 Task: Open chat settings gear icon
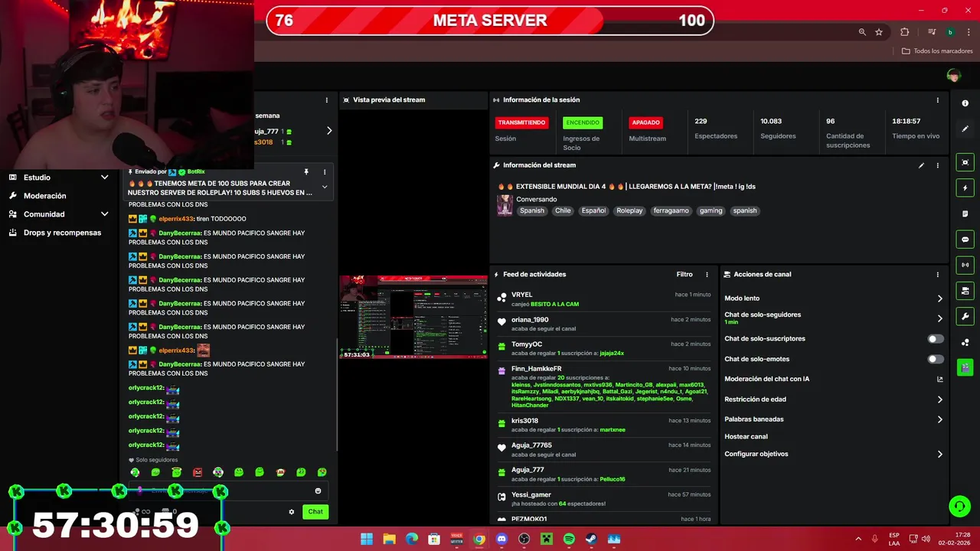tap(291, 512)
